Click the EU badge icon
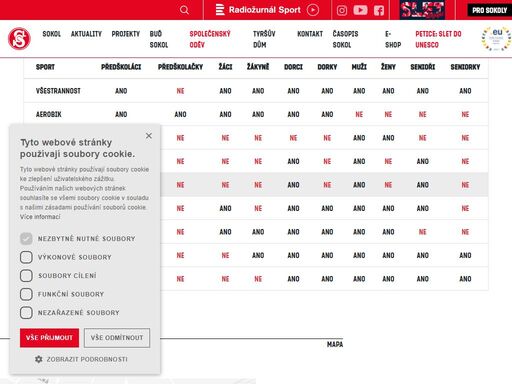This screenshot has width=512, height=384. (496, 39)
